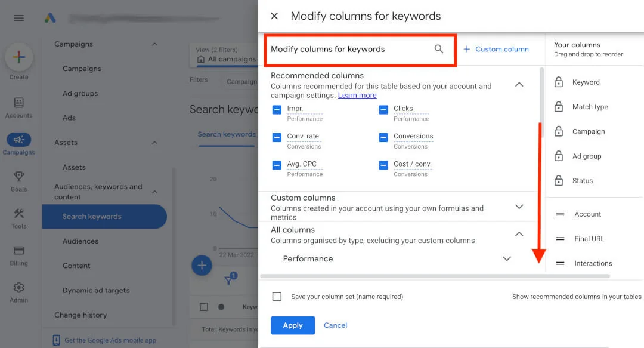Click the lock icon next to Campaign
This screenshot has height=348, width=644.
559,131
